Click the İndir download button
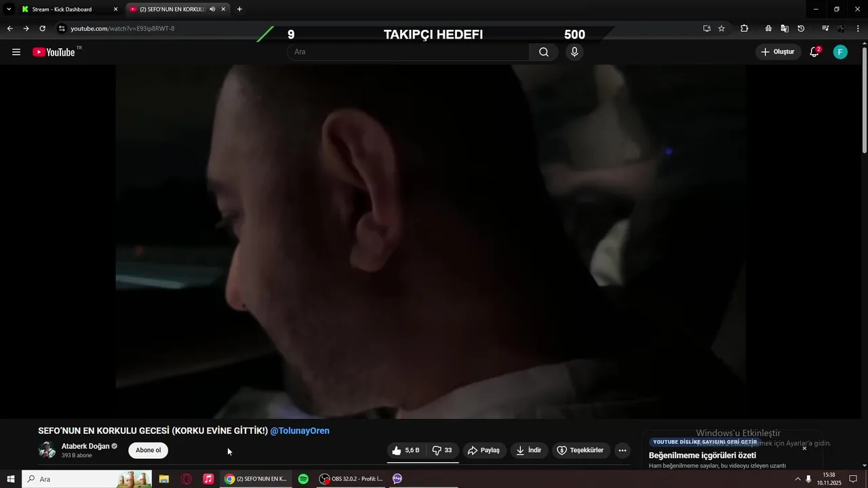Viewport: 868px width, 488px height. (x=529, y=450)
